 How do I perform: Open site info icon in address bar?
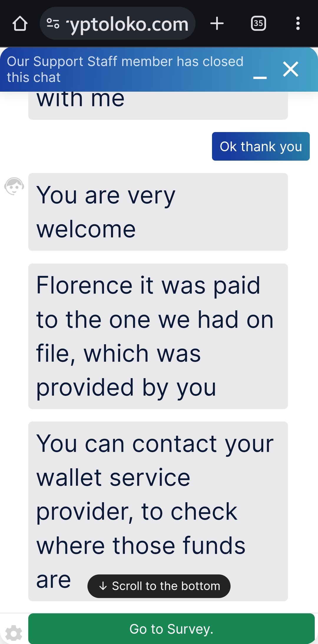53,24
